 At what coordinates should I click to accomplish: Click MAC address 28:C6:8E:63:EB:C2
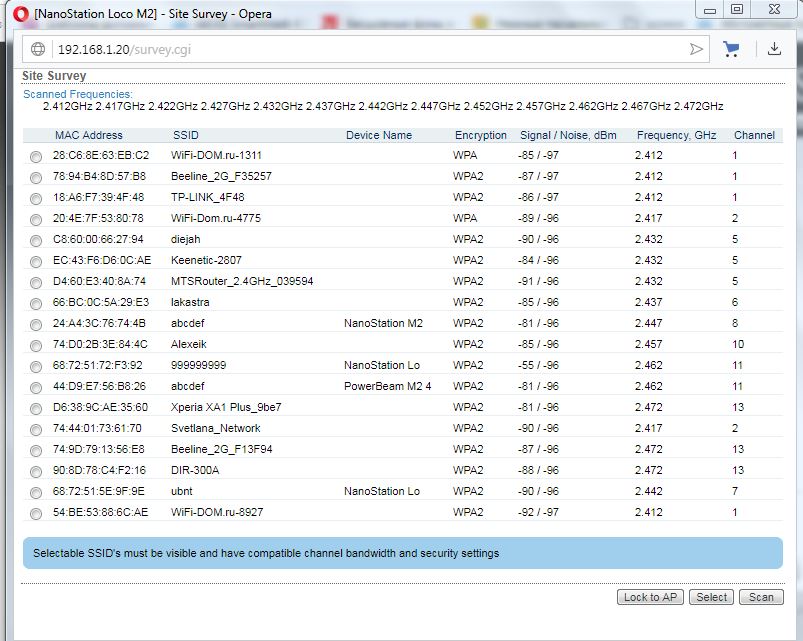(x=101, y=155)
